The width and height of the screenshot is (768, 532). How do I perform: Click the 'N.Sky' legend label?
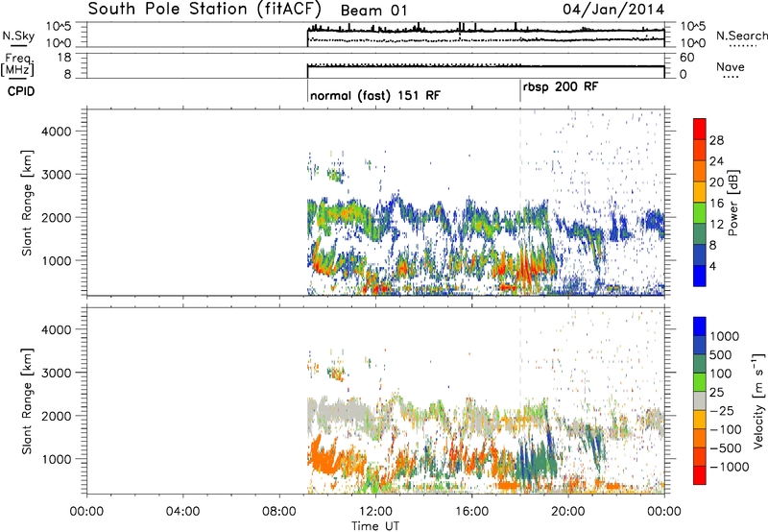click(18, 36)
